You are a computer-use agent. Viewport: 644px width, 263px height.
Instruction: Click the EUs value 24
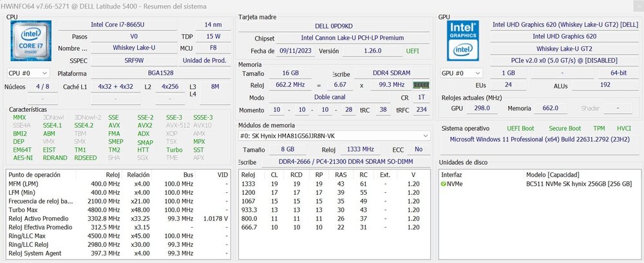[x=508, y=86]
